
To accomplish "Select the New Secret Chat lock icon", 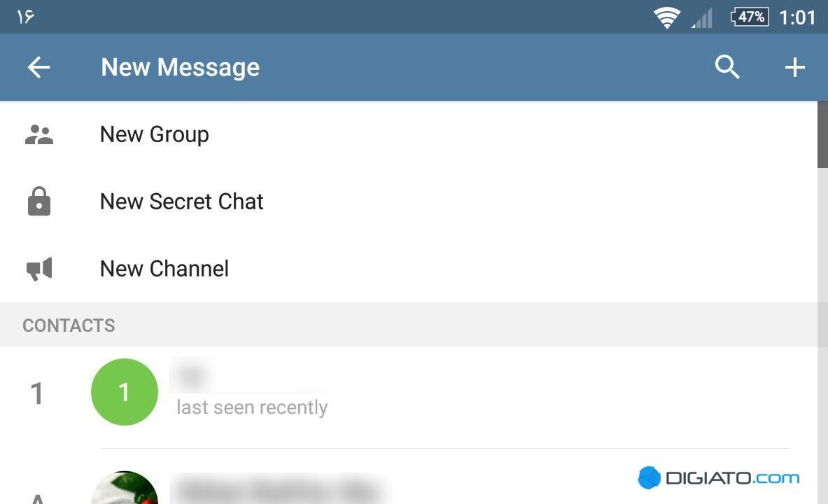I will [39, 202].
